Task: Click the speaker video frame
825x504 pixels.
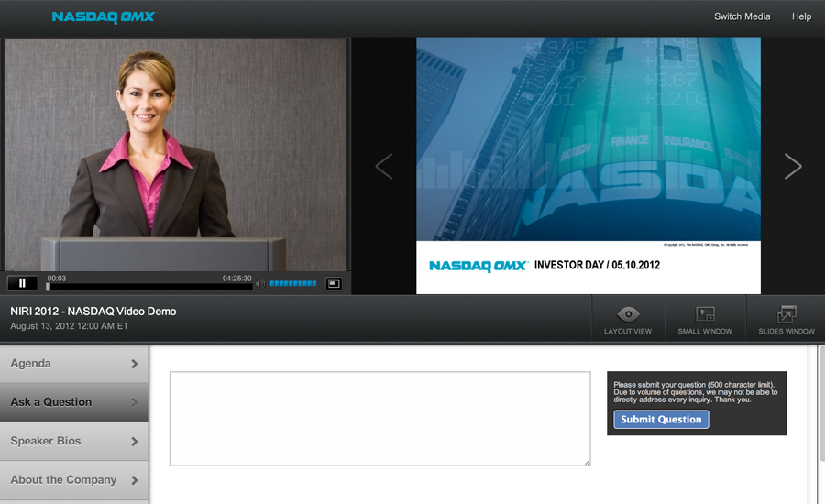Action: coord(176,155)
